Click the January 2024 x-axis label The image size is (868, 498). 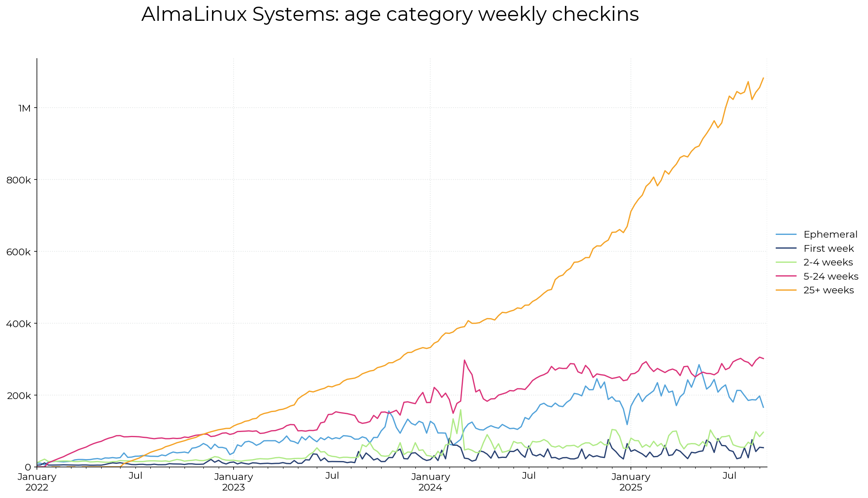(430, 482)
